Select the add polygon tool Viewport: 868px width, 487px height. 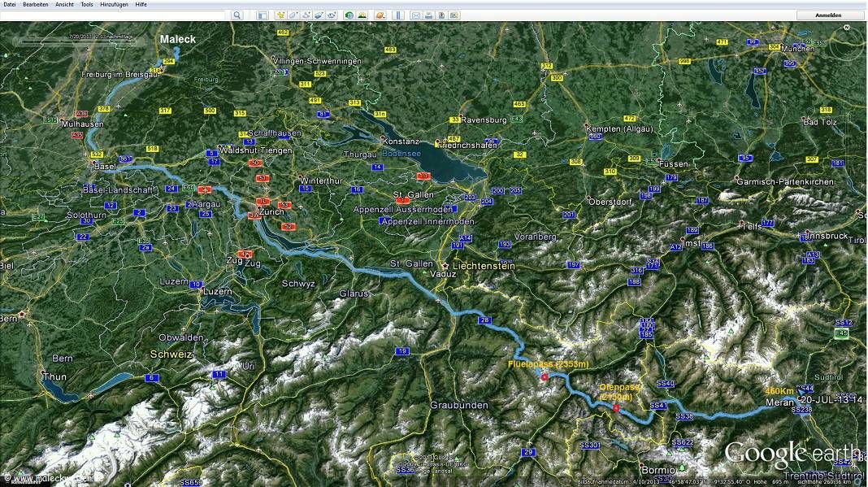[x=293, y=15]
